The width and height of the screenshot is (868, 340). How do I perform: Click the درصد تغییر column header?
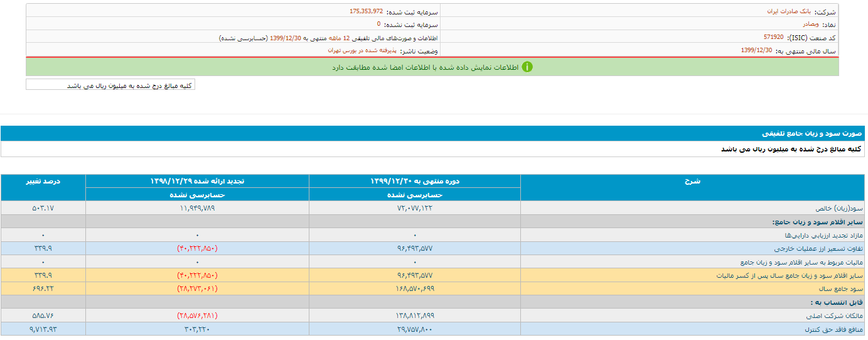click(x=43, y=181)
